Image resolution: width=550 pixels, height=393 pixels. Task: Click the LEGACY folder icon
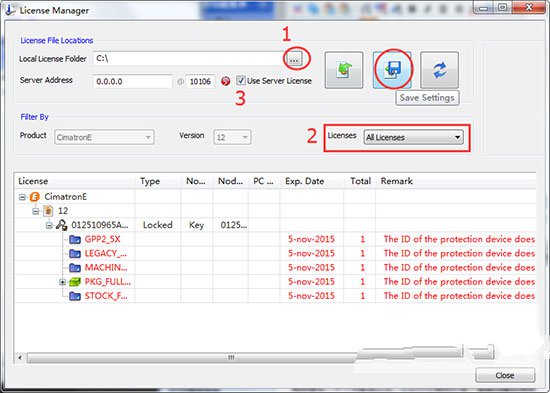coord(75,253)
